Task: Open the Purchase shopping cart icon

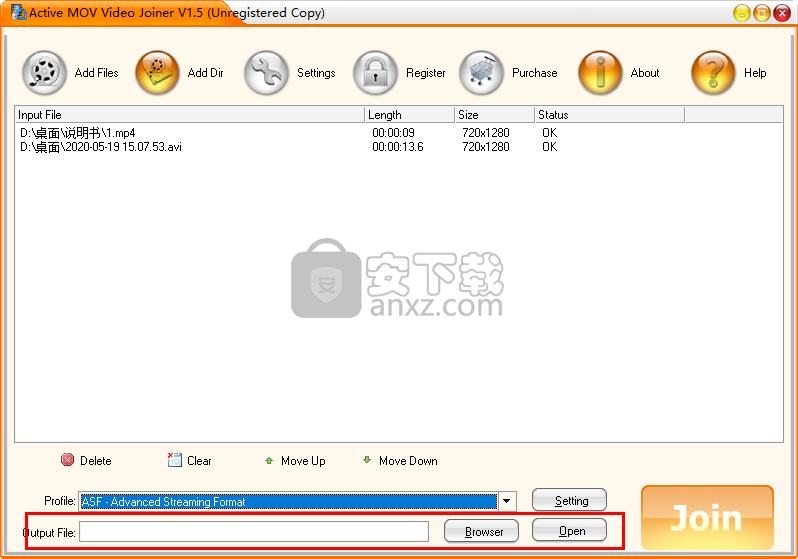Action: (x=482, y=73)
